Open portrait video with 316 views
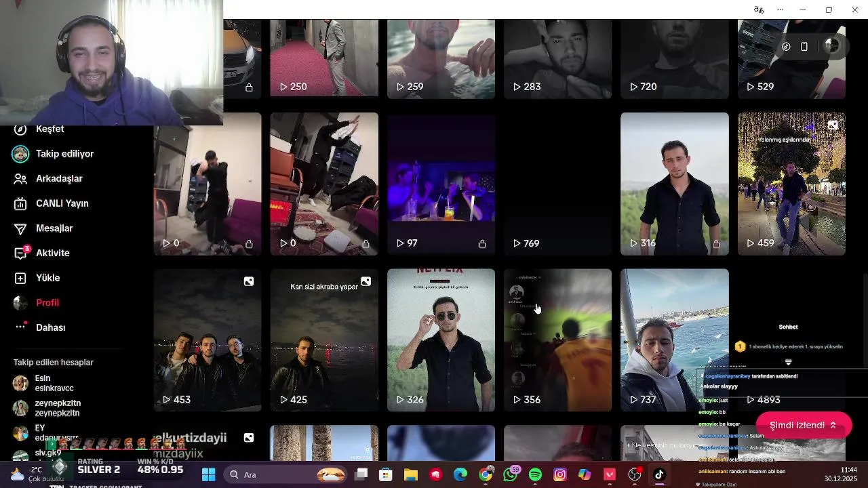The height and width of the screenshot is (488, 868). (x=675, y=184)
